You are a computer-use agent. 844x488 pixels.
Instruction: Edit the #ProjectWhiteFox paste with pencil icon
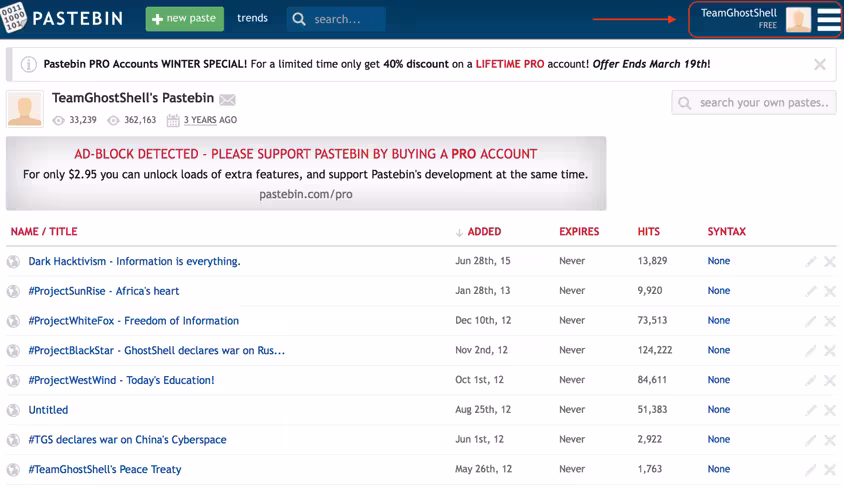pyautogui.click(x=811, y=321)
